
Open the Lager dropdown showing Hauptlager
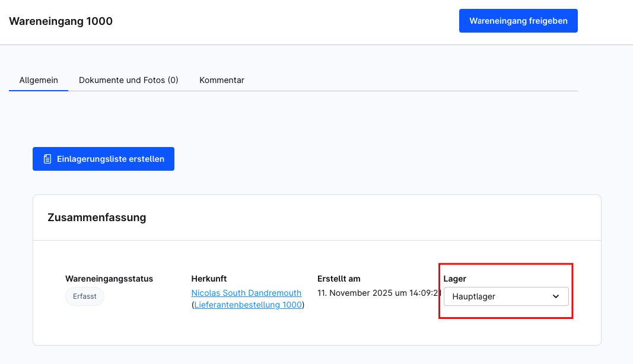pos(505,296)
